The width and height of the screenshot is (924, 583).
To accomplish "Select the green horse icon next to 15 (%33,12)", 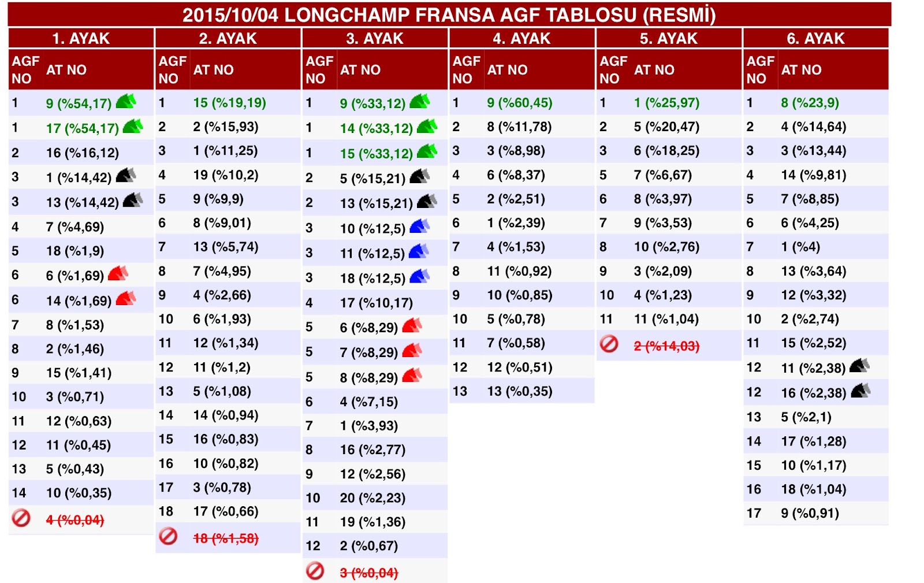I will pos(427,151).
